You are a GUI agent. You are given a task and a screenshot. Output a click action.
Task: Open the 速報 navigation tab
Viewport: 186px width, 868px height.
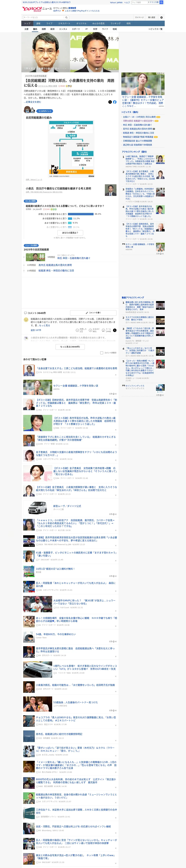38,24
